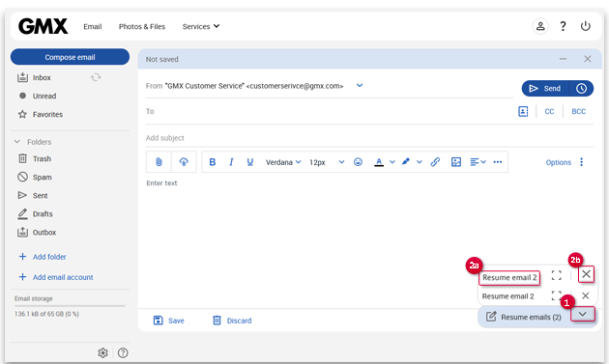Click the Add subject field
The width and height of the screenshot is (609, 364).
click(x=369, y=138)
